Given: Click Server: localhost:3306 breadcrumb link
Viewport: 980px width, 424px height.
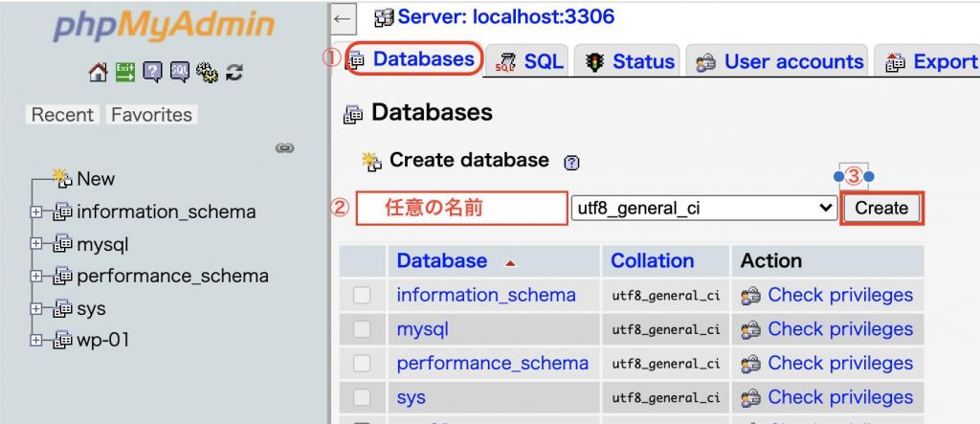Looking at the screenshot, I should (x=505, y=16).
